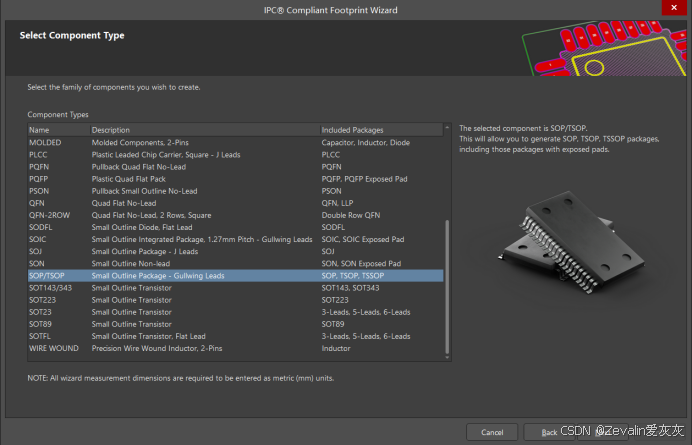Click 'Pullback Small Outline No-Lead' description
Viewport: 692px width, 445px height.
click(x=144, y=191)
